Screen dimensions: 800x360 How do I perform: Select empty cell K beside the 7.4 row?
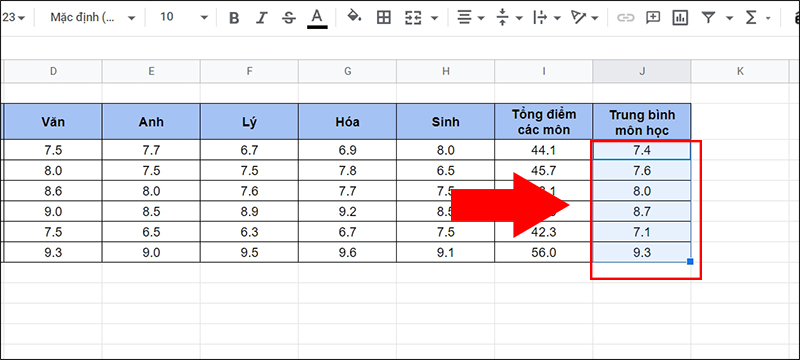[740, 150]
